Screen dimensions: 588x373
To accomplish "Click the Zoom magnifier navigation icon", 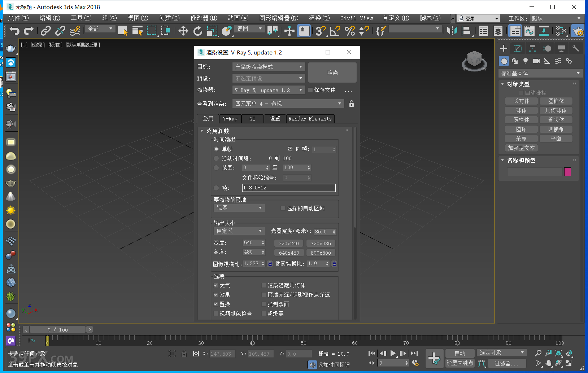I will point(538,353).
